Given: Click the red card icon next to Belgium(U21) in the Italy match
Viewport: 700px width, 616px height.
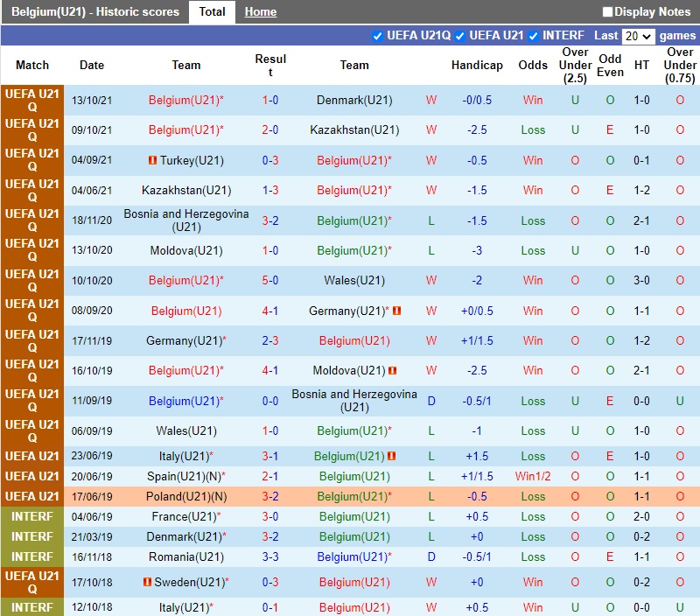Looking at the screenshot, I should 392,456.
